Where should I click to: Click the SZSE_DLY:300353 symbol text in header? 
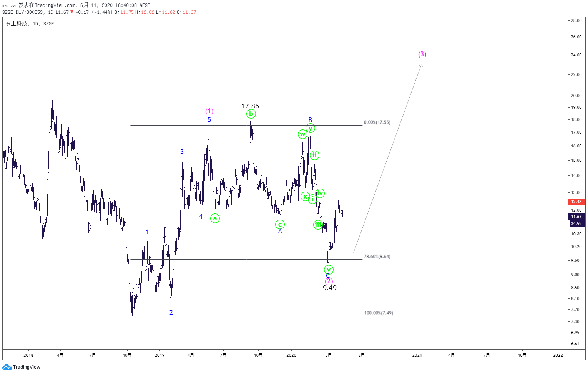[x=22, y=12]
